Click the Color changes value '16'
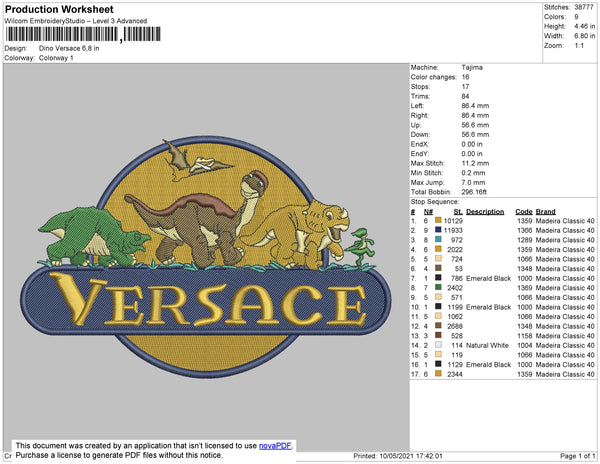The image size is (600, 464). (x=465, y=77)
